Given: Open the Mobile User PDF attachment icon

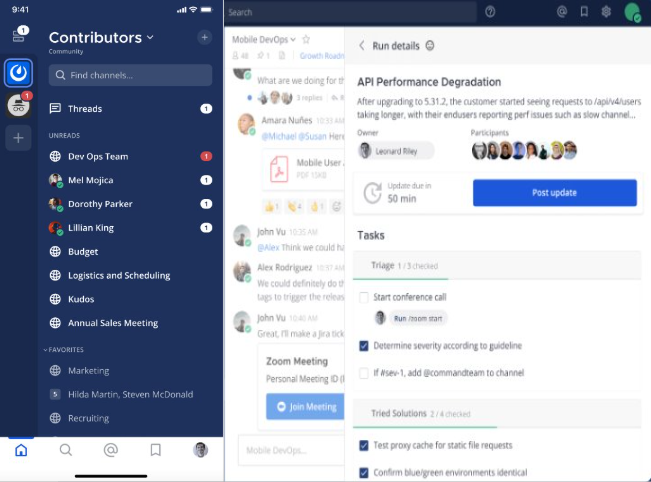Looking at the screenshot, I should (x=279, y=169).
